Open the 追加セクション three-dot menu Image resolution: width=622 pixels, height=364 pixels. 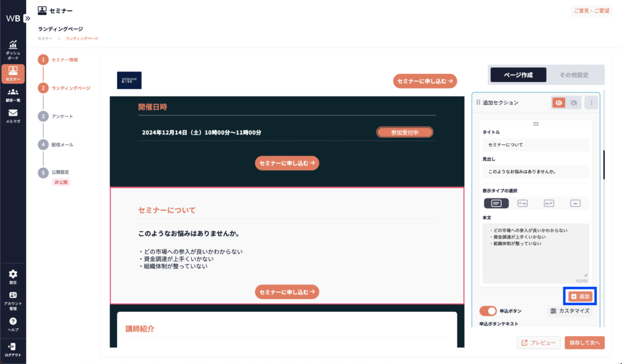coord(592,103)
